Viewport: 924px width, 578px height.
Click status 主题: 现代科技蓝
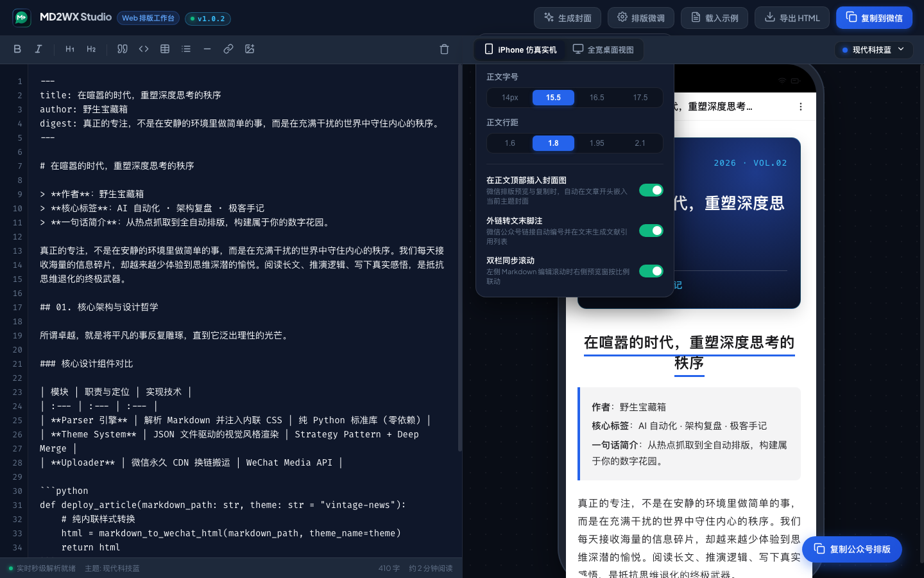pos(112,568)
